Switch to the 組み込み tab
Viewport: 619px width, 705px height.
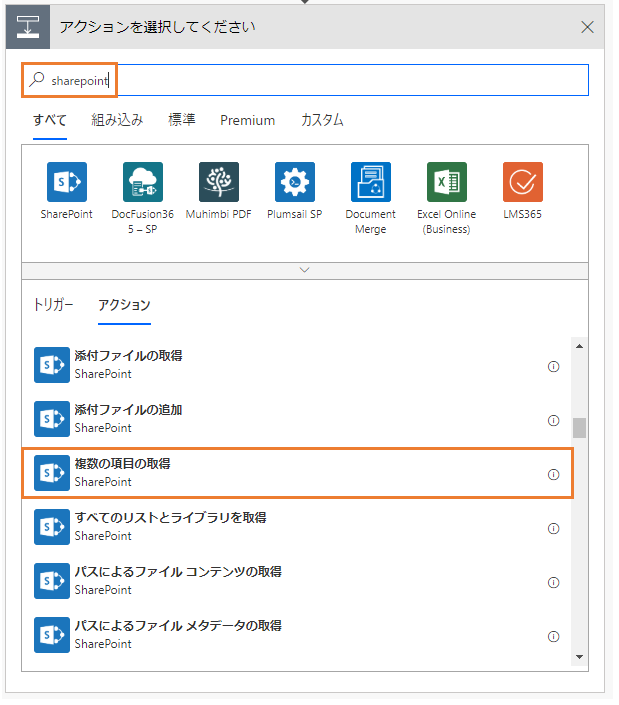[117, 120]
